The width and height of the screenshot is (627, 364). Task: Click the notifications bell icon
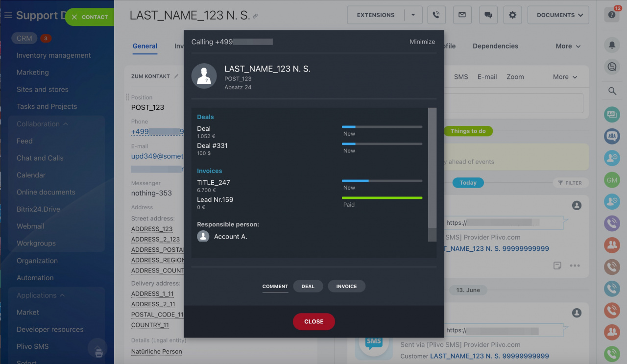tap(612, 45)
